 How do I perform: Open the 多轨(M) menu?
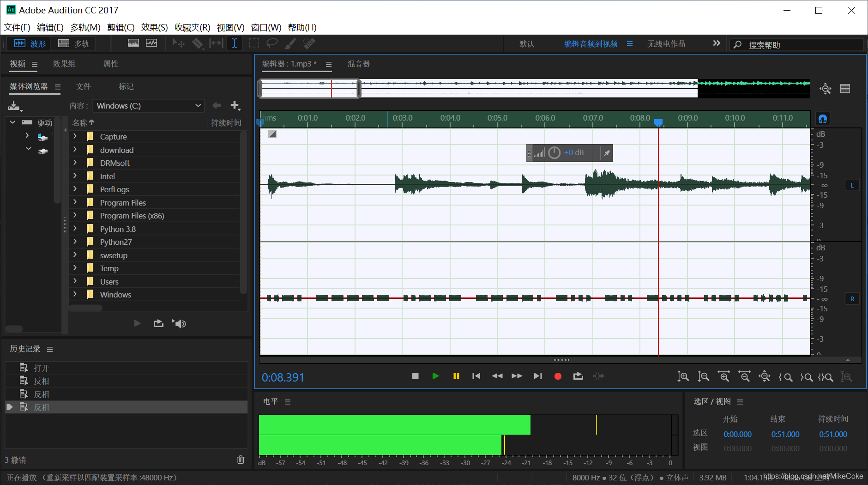[85, 27]
